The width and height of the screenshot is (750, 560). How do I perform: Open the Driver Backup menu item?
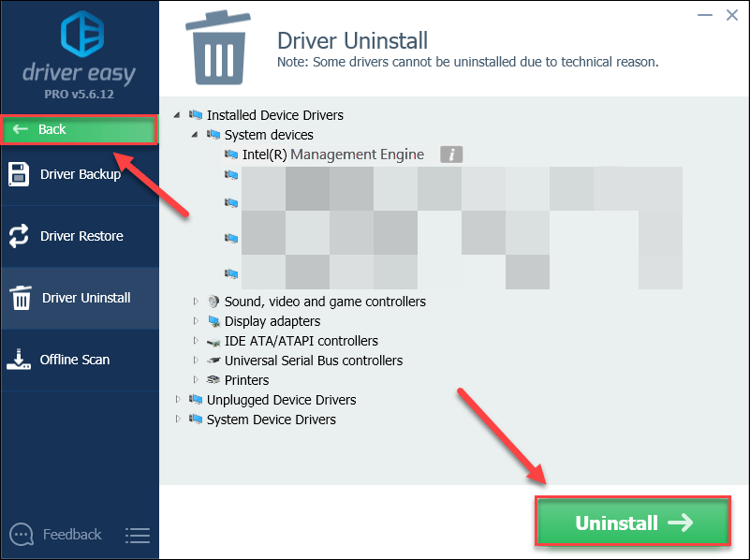[80, 174]
